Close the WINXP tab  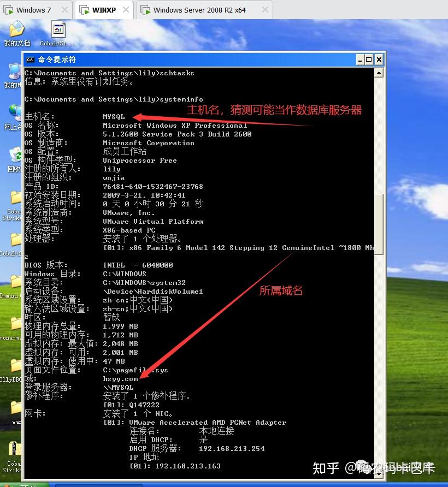(126, 10)
